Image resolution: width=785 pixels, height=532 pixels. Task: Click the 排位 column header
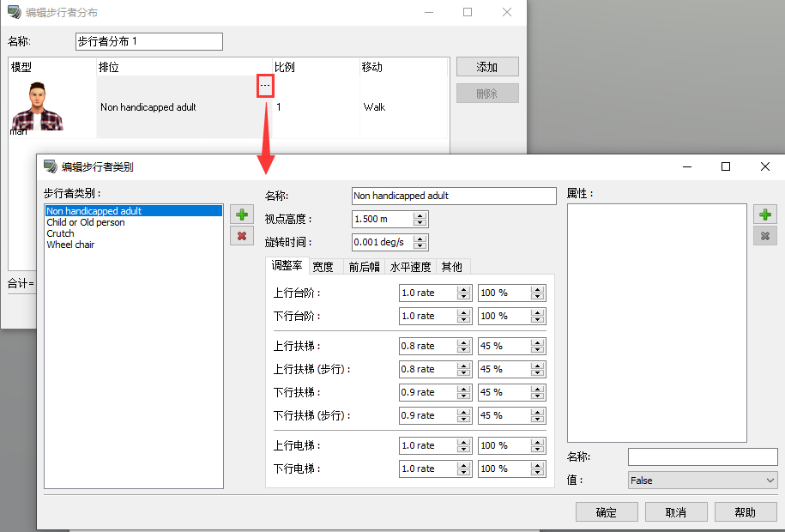coord(184,67)
